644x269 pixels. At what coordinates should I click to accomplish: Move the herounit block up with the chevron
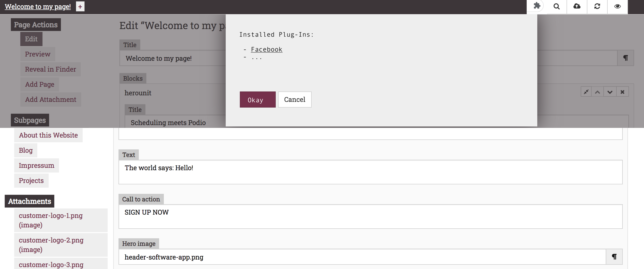[x=598, y=91]
